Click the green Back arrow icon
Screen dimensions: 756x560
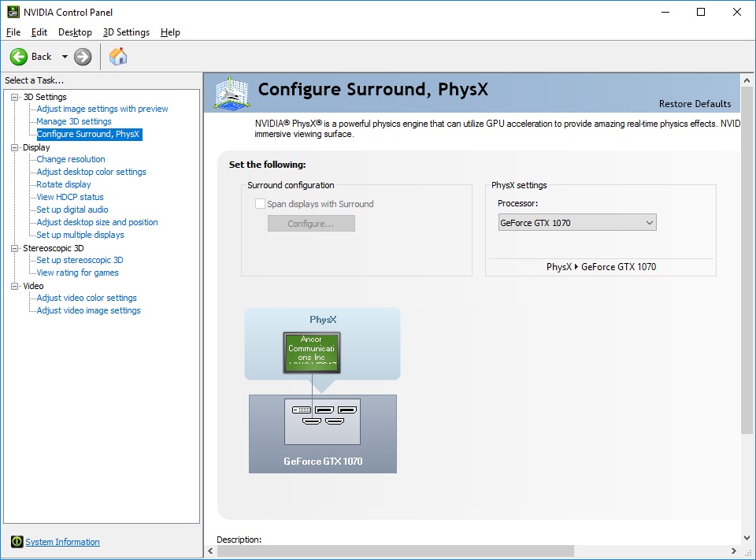[19, 57]
